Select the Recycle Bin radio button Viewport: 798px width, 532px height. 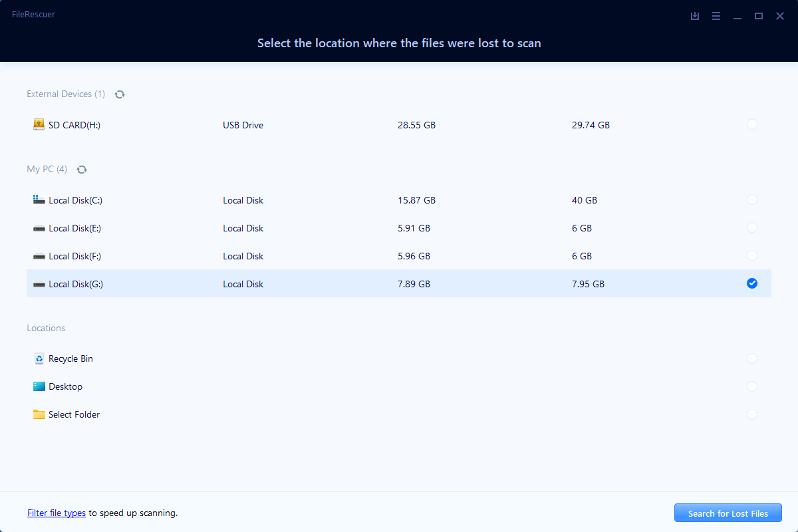click(x=752, y=358)
